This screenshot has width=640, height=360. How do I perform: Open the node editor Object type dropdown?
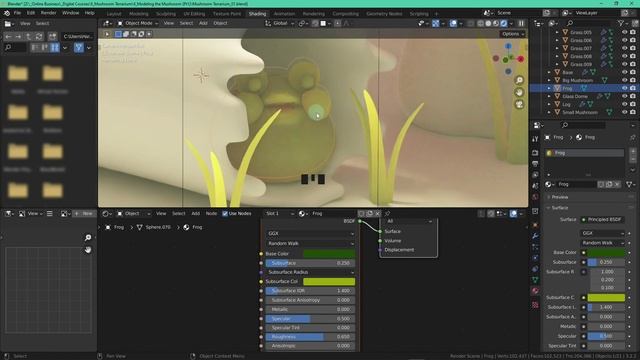[134, 213]
